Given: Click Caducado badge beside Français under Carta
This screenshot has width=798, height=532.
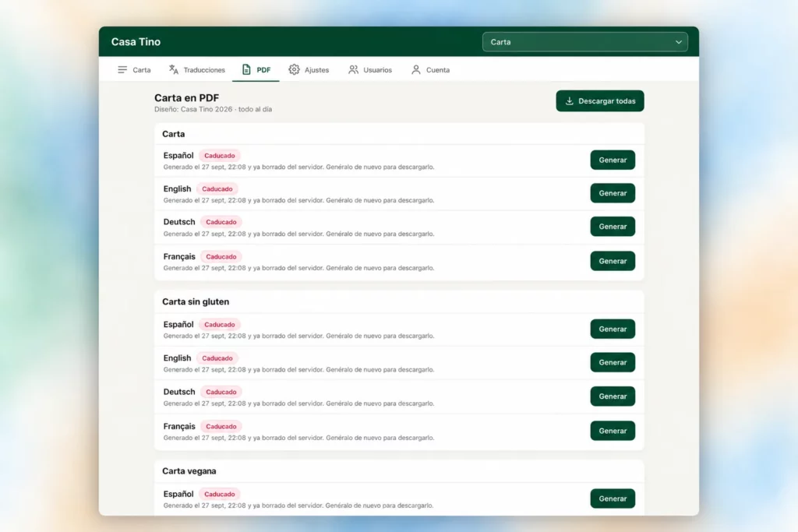Looking at the screenshot, I should 221,257.
